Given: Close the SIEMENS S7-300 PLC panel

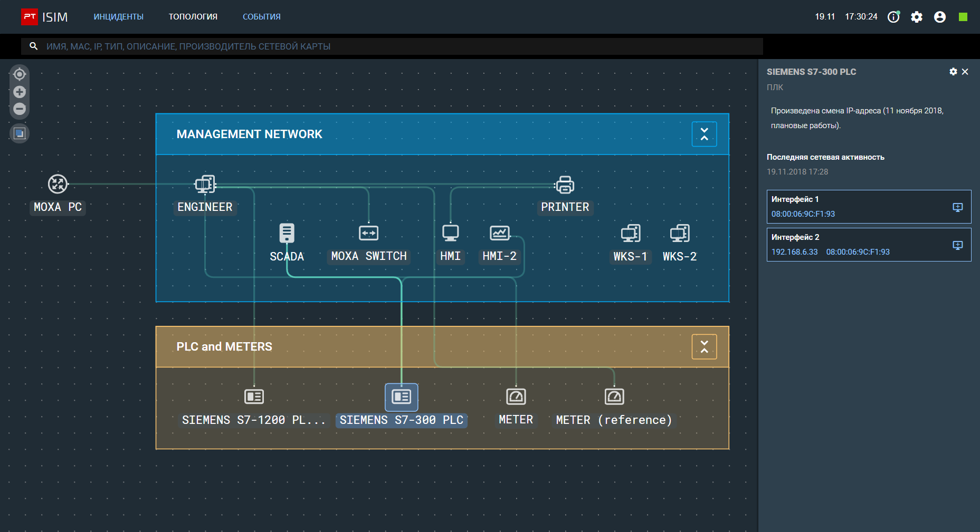Looking at the screenshot, I should coord(965,72).
